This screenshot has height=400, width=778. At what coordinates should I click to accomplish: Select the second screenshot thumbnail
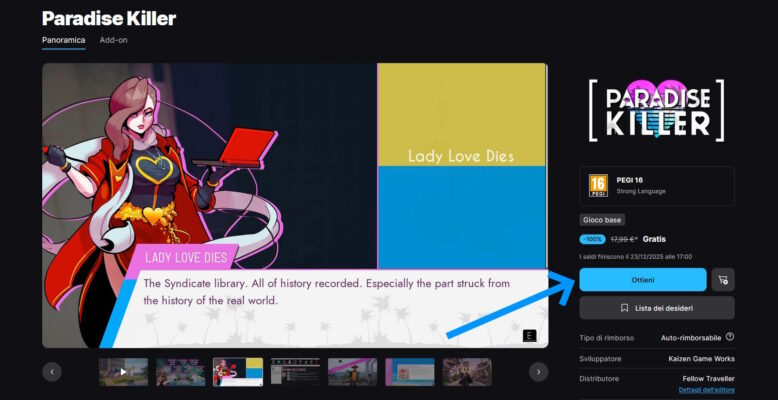[181, 372]
